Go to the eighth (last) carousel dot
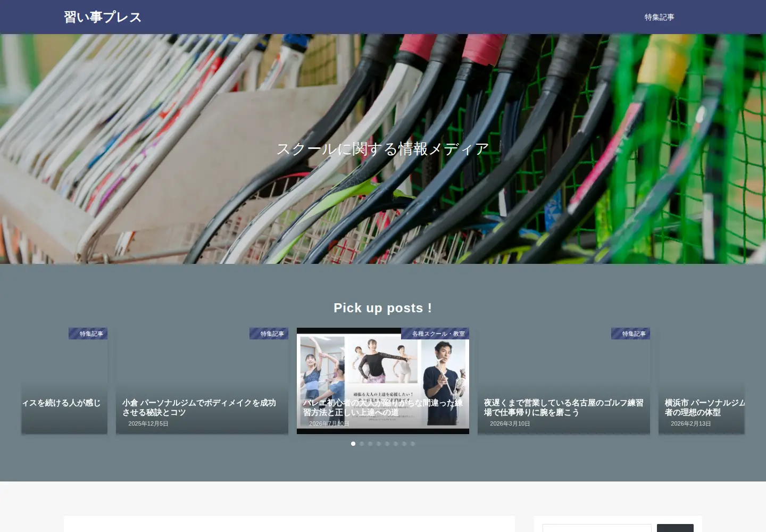Image resolution: width=766 pixels, height=532 pixels. [413, 444]
